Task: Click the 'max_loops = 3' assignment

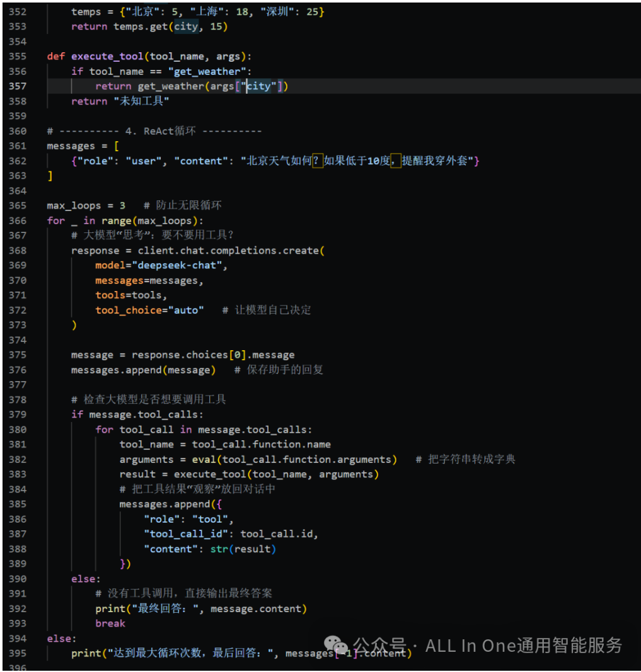Action: [x=86, y=206]
